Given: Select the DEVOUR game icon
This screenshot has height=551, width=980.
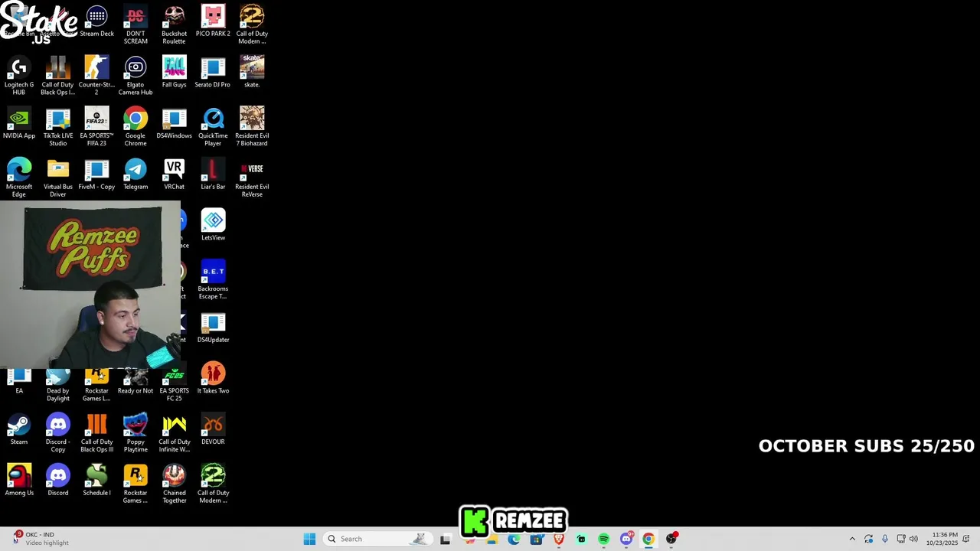Looking at the screenshot, I should tap(213, 429).
